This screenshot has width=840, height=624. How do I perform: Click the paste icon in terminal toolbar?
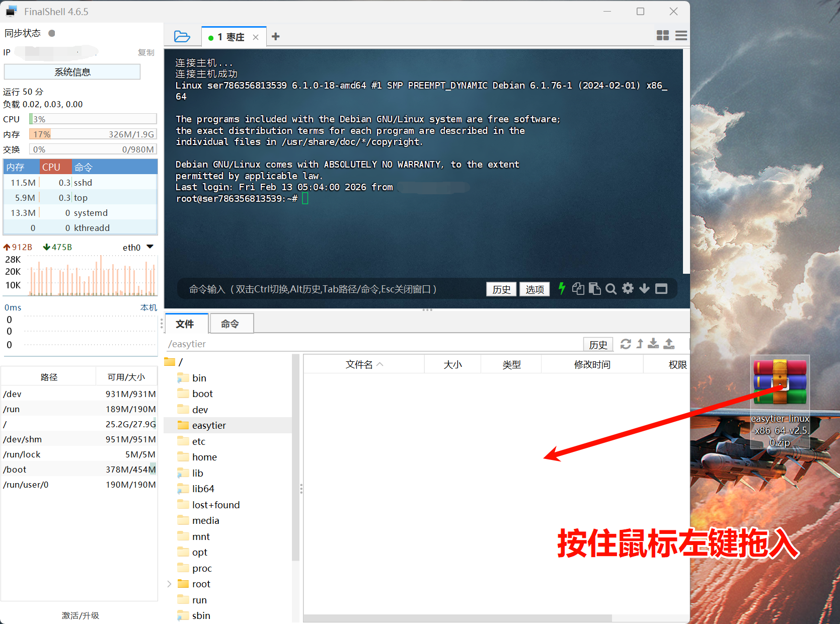point(594,288)
